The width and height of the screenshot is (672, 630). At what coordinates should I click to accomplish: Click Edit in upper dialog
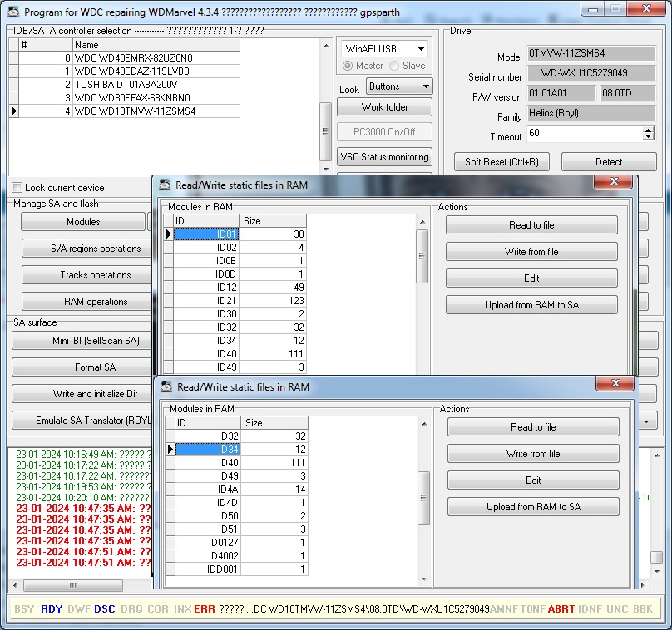click(531, 278)
